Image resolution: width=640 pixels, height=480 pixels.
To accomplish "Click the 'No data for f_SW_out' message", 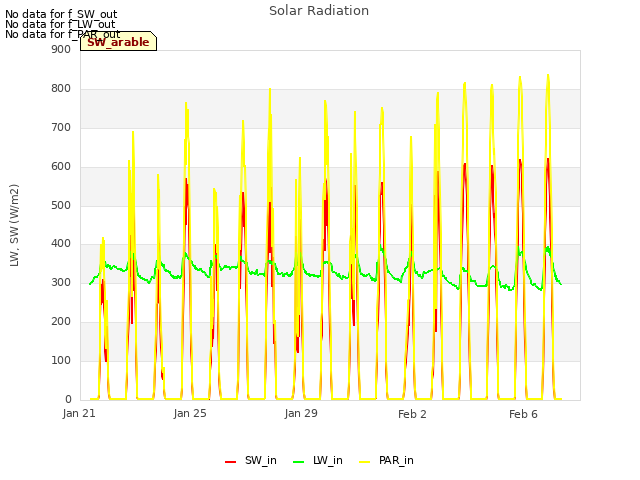I will 61,14.
